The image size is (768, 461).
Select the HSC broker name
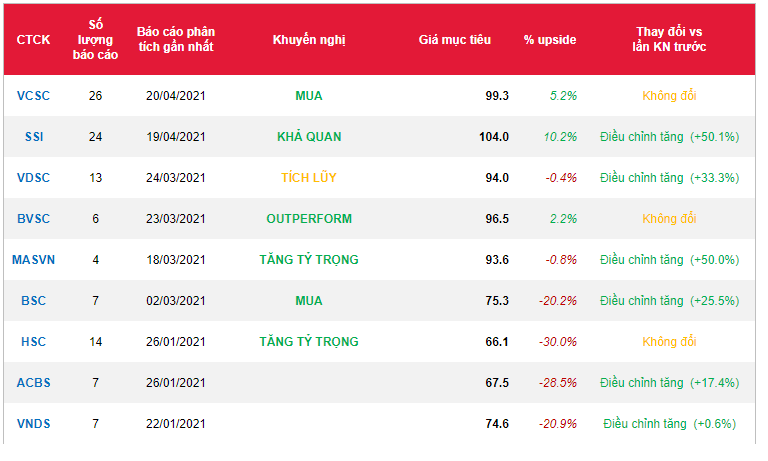[x=33, y=342]
